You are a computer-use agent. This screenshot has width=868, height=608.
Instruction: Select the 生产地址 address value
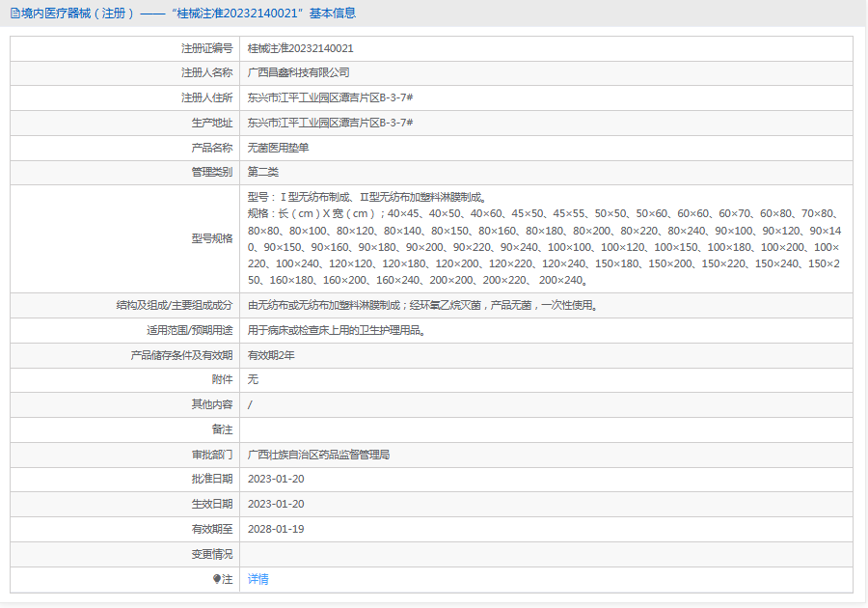point(330,123)
